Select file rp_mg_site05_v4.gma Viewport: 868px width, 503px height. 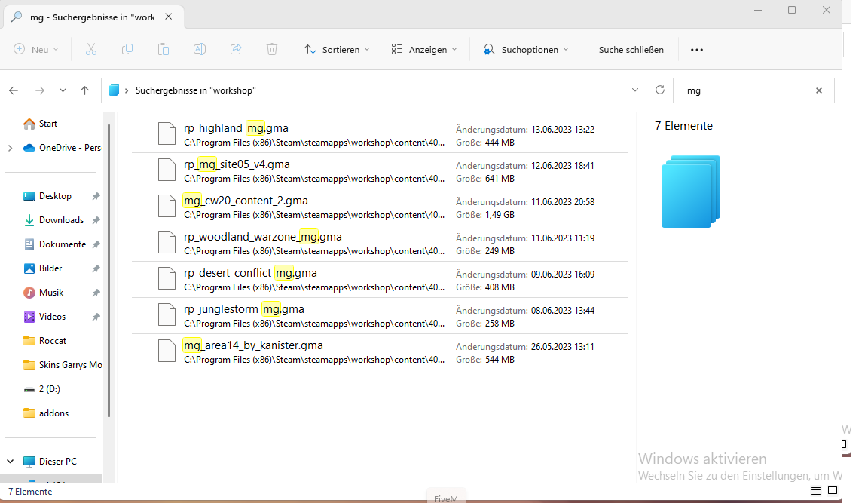[380, 170]
